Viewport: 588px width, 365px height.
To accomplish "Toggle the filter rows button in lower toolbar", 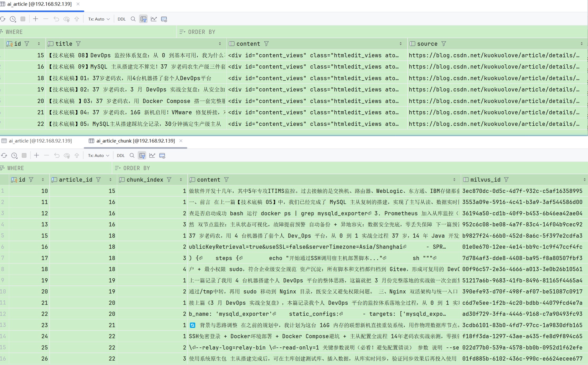I will tap(142, 156).
